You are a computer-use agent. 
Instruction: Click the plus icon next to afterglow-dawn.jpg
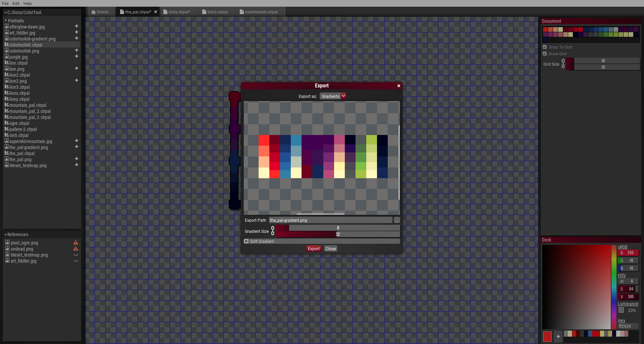pyautogui.click(x=76, y=26)
